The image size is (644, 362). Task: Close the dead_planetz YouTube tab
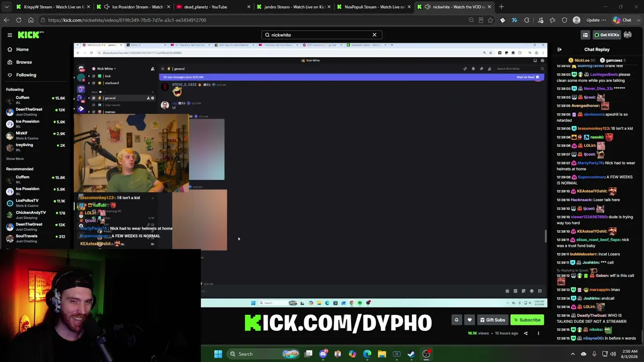tap(249, 7)
